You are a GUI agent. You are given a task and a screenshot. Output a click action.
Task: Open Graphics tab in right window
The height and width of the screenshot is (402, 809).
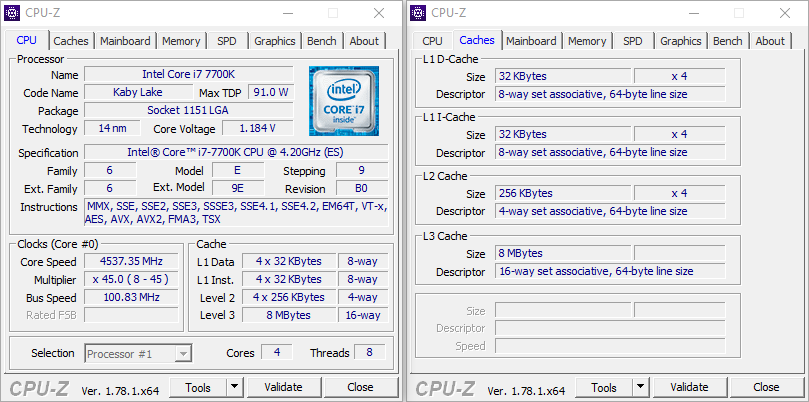[x=681, y=41]
